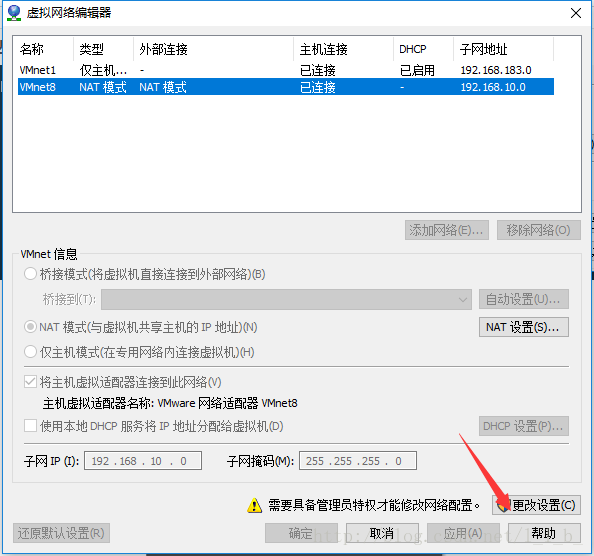Click the shield icon on 更改设置 button

(x=504, y=506)
